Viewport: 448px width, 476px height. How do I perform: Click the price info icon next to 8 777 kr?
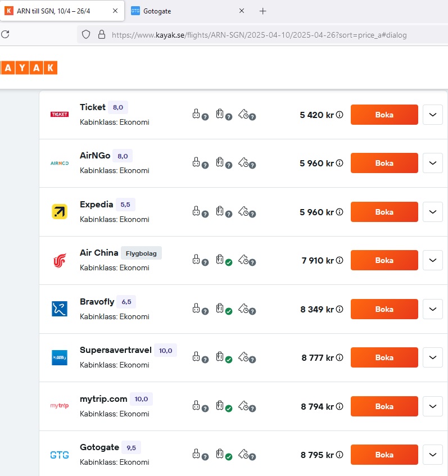coord(340,358)
